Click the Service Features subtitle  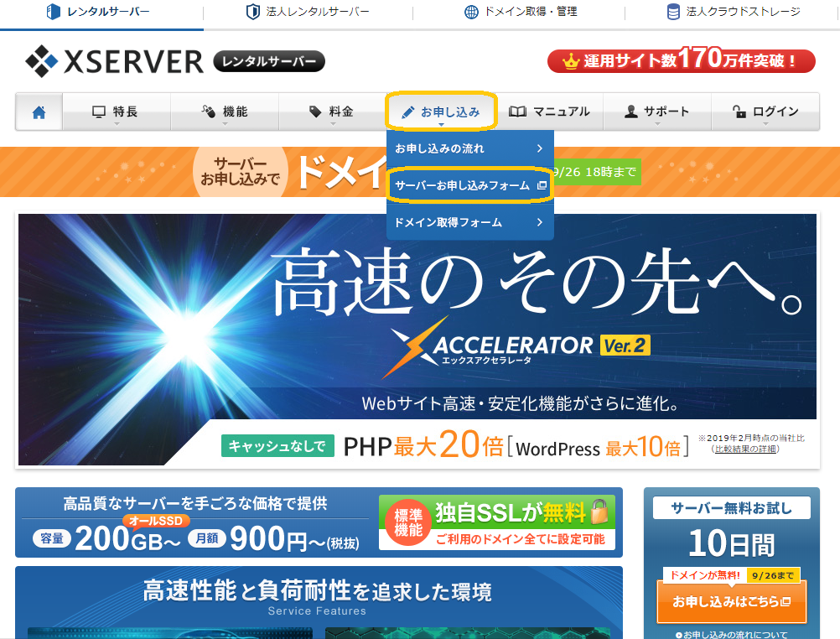pos(317,611)
